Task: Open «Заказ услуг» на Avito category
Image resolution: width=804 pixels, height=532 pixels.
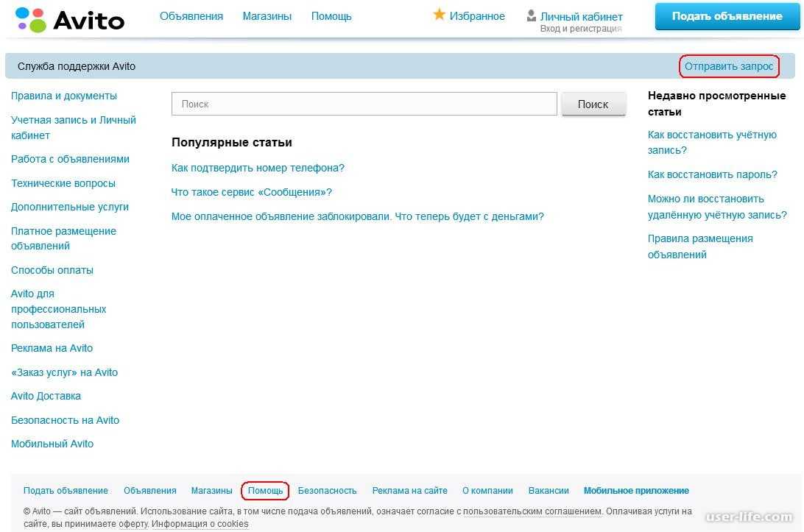Action: [64, 372]
